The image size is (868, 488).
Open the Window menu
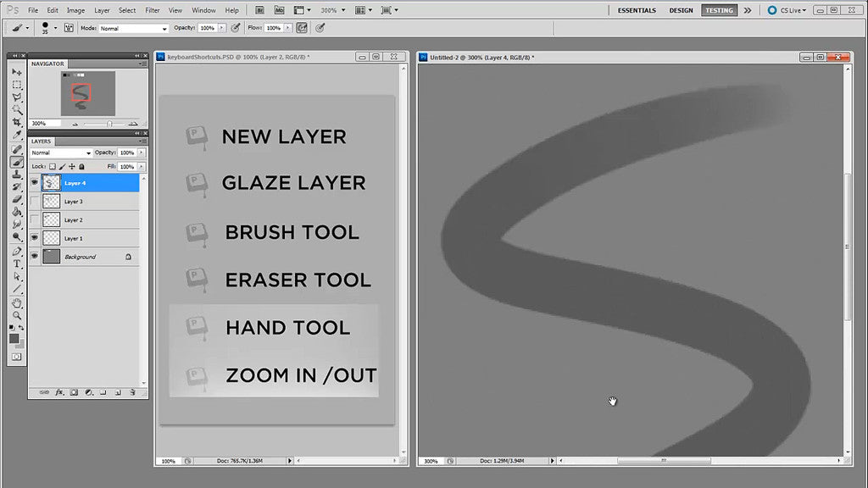(x=203, y=10)
